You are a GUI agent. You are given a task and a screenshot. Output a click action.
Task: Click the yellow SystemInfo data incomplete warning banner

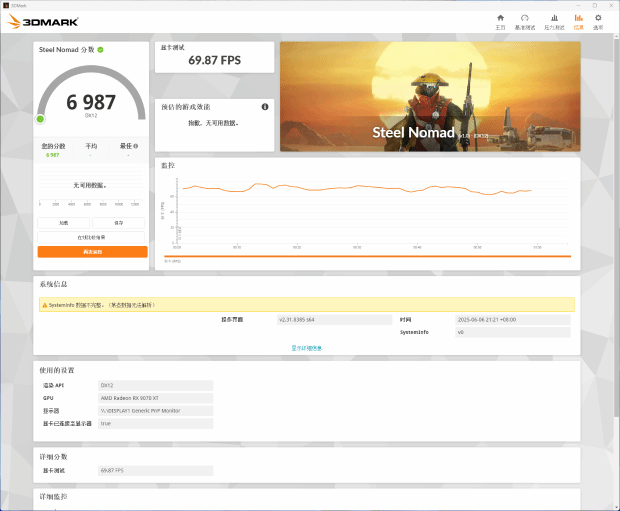[x=306, y=305]
